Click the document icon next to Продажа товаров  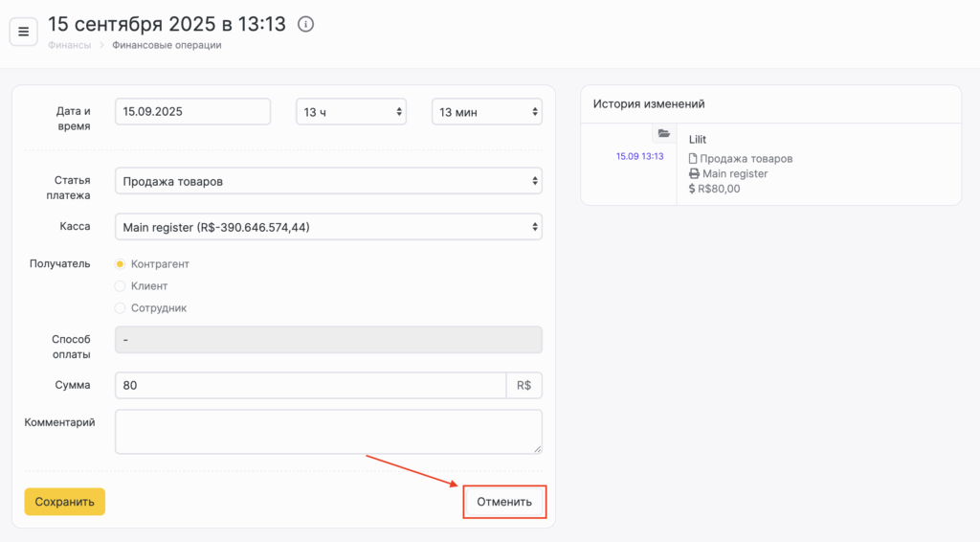tap(693, 159)
